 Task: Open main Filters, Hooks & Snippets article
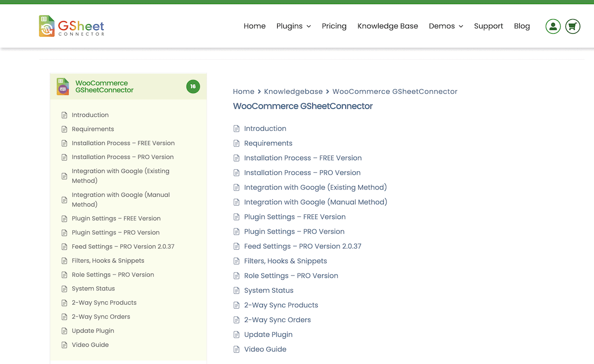286,261
